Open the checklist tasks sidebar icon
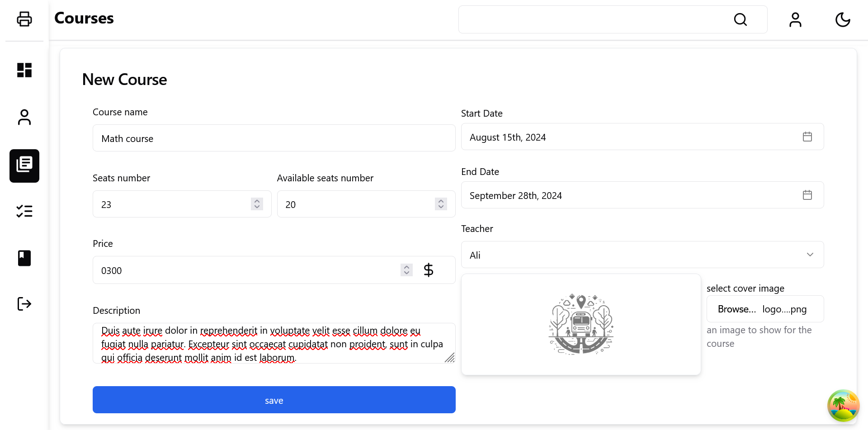This screenshot has height=430, width=868. pos(24,211)
